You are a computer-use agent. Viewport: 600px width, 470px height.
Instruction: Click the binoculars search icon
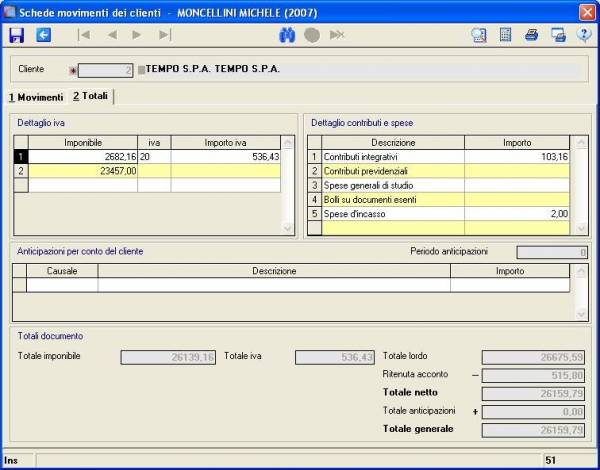coord(287,35)
